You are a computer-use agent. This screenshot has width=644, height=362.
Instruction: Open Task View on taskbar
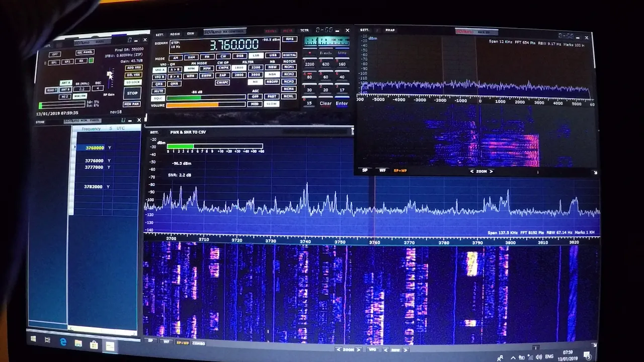[47, 340]
